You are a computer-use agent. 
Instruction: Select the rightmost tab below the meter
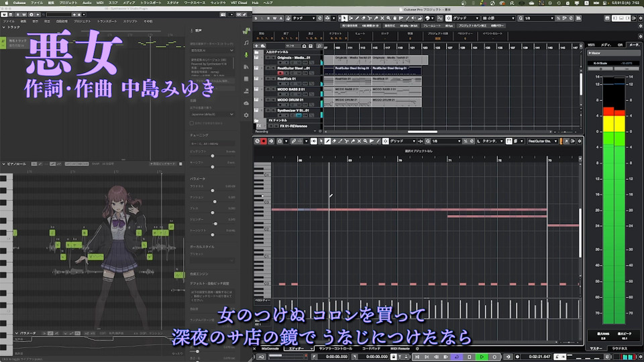(x=620, y=349)
